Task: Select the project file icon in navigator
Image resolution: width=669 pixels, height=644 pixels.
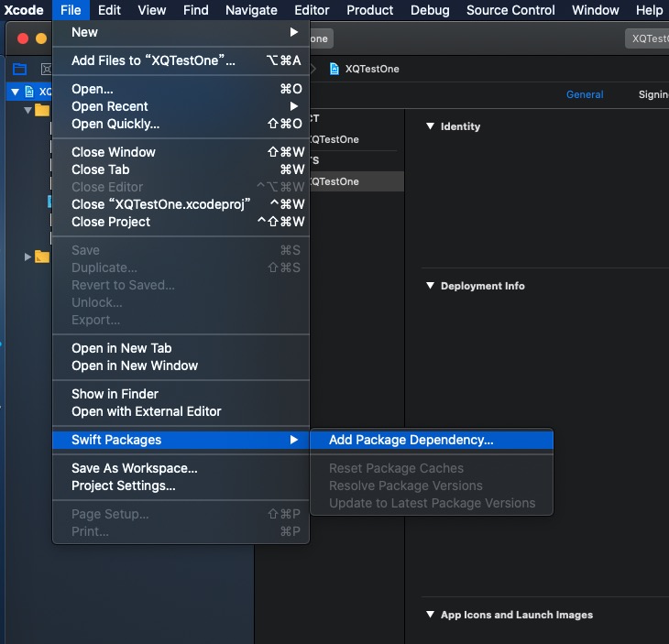Action: [29, 92]
